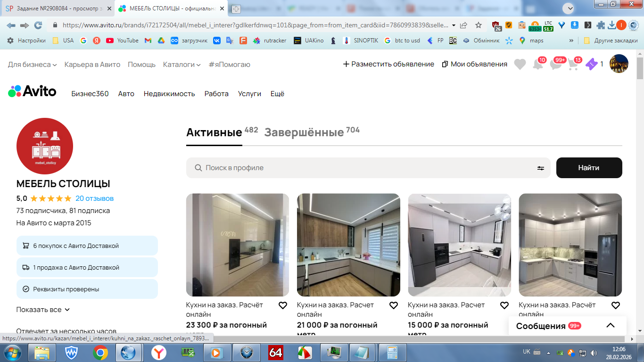Screen dimensions: 644x362
Task: Open the Google Drive bookmark icon
Action: 161,41
